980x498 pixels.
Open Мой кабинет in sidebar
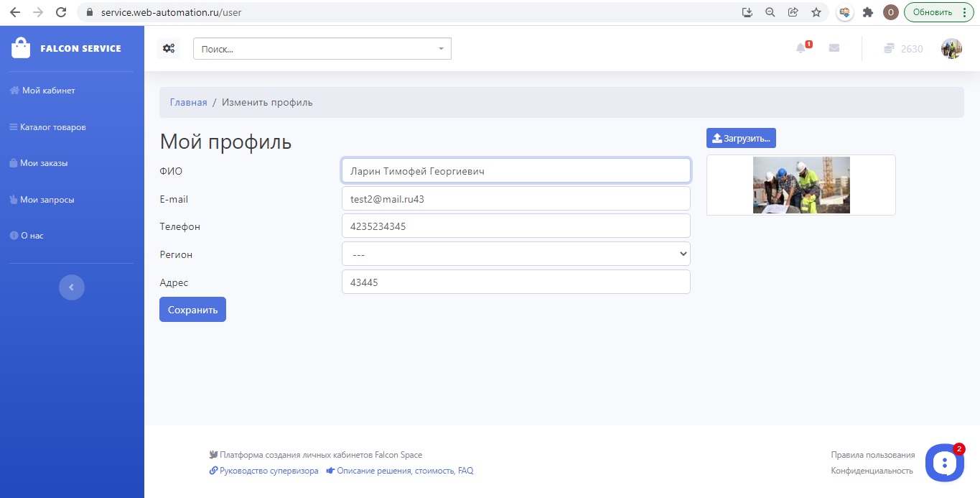(x=48, y=91)
